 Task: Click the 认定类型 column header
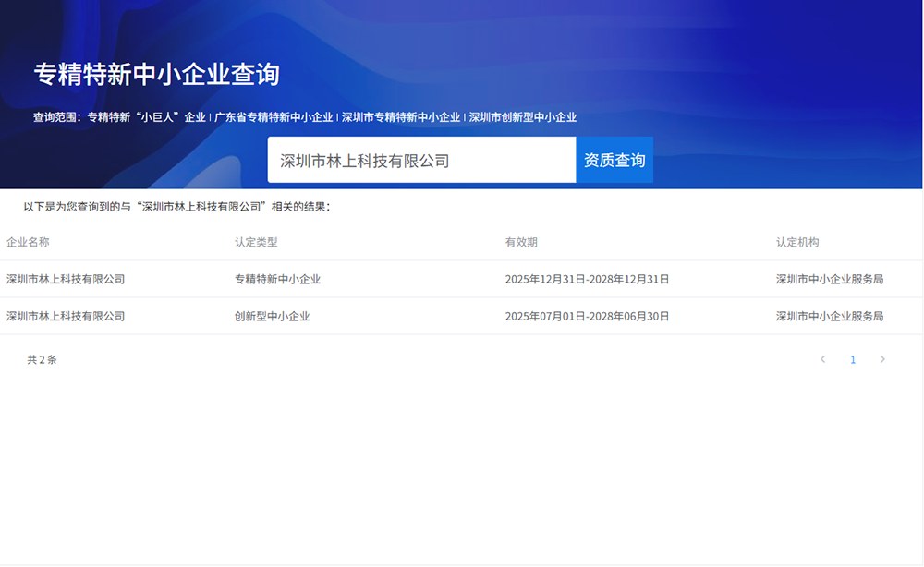tap(256, 242)
